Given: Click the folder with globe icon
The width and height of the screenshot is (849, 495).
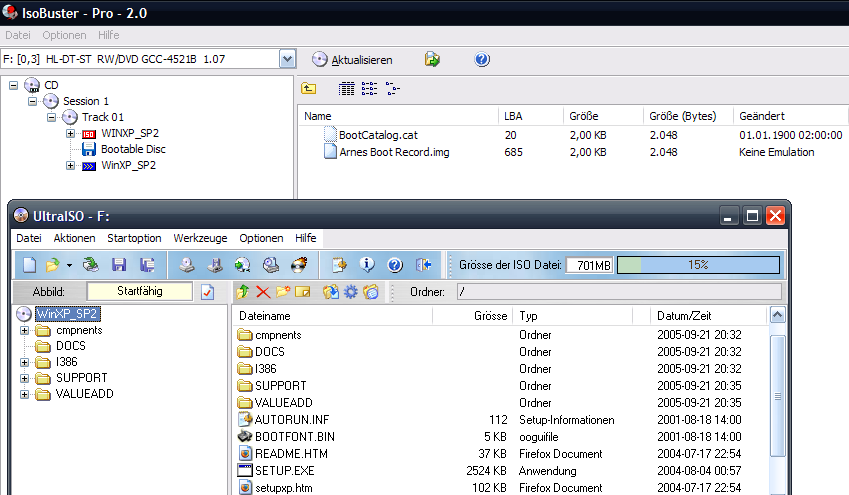Looking at the screenshot, I should pyautogui.click(x=371, y=292).
